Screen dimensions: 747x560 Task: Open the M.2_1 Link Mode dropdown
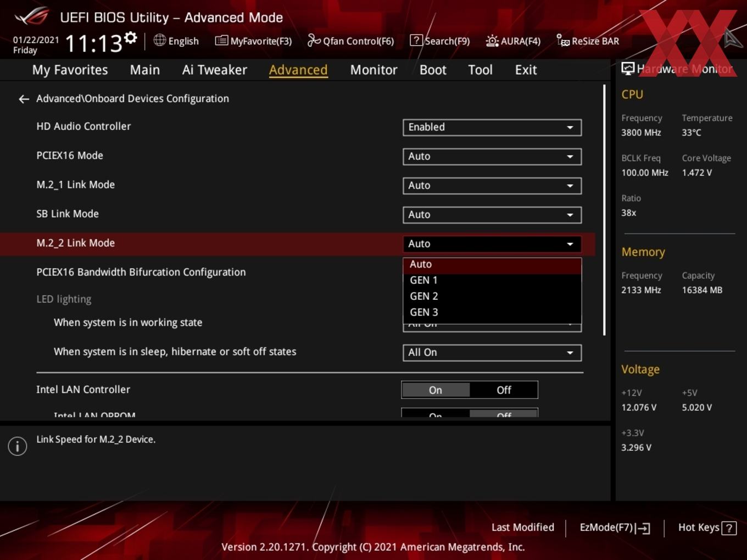pos(492,186)
